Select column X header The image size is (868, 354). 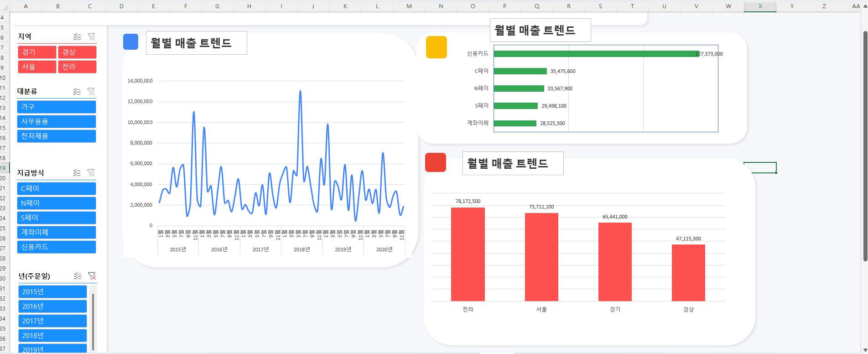click(x=760, y=6)
